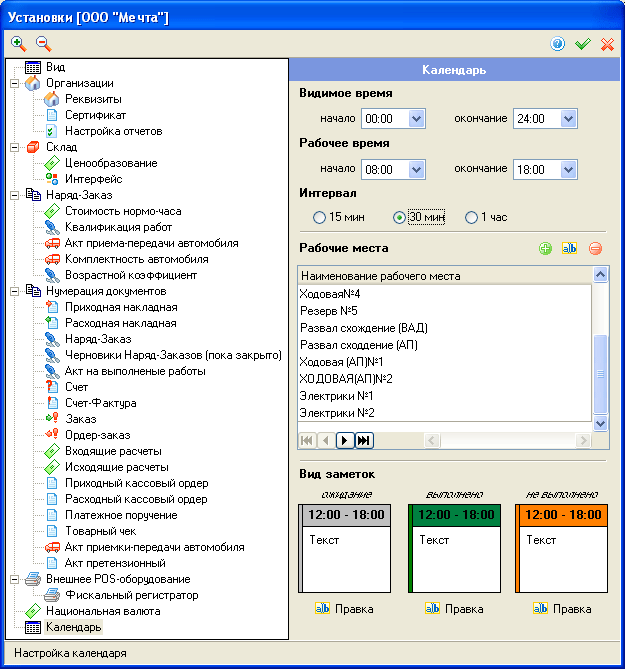
Task: Jump to last record in workplace navigator
Action: [x=363, y=440]
